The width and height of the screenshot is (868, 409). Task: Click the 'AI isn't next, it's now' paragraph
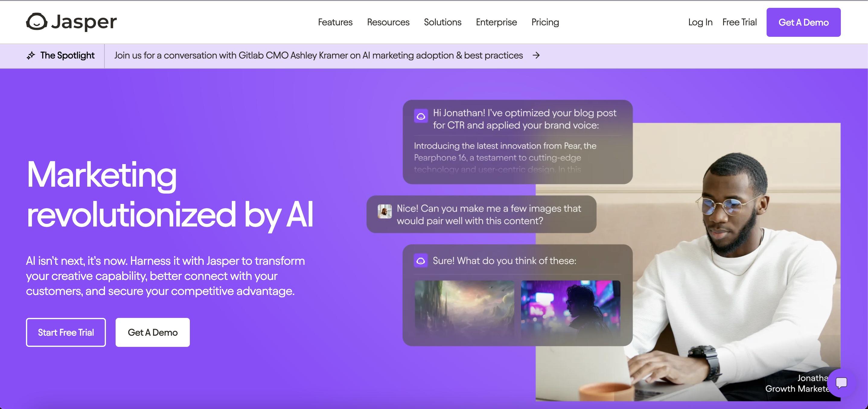(x=165, y=276)
